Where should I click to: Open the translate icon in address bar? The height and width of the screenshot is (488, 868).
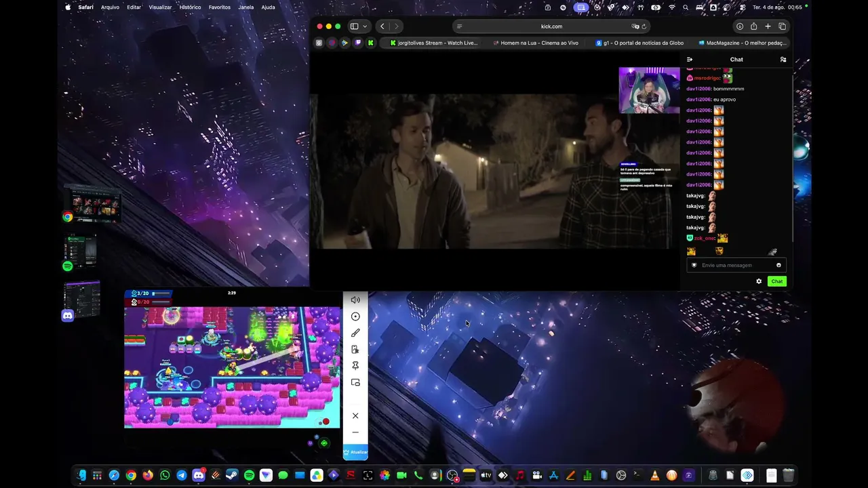pyautogui.click(x=635, y=26)
